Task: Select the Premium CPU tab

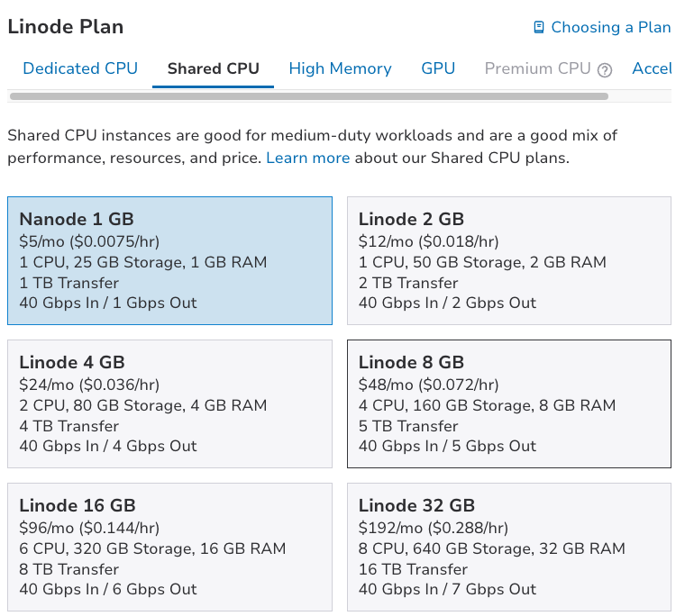Action: pos(537,68)
